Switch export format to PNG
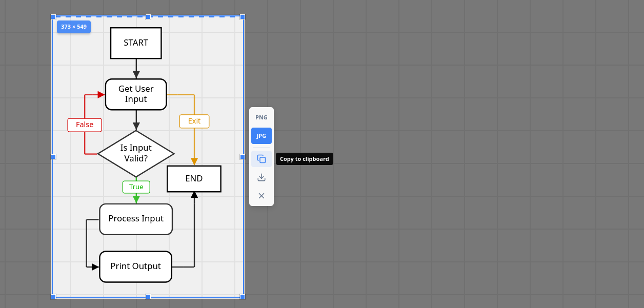The height and width of the screenshot is (308, 644). click(x=261, y=117)
